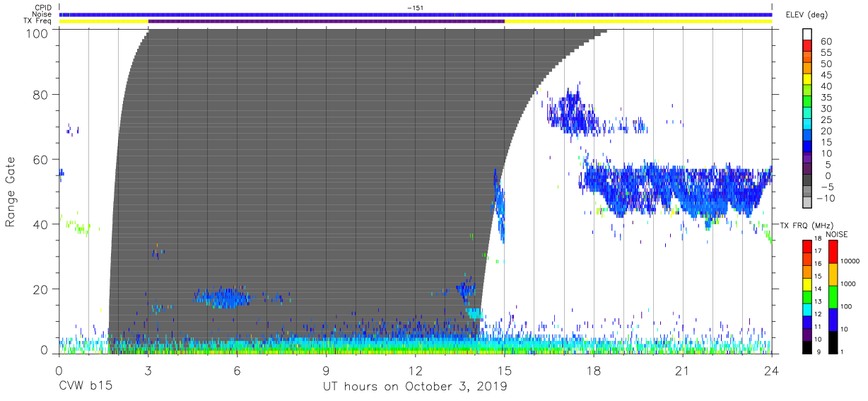Click the '35' label on the ELEV colorbar
Viewport: 868px width, 401px height.
pyautogui.click(x=826, y=98)
